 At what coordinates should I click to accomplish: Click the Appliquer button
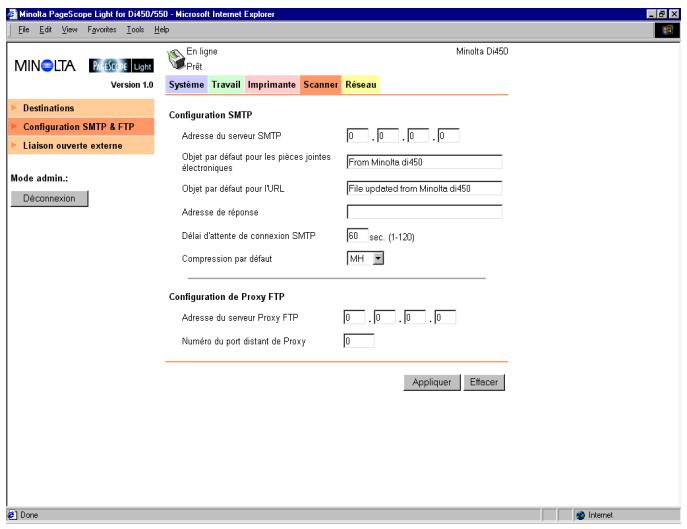pos(432,382)
